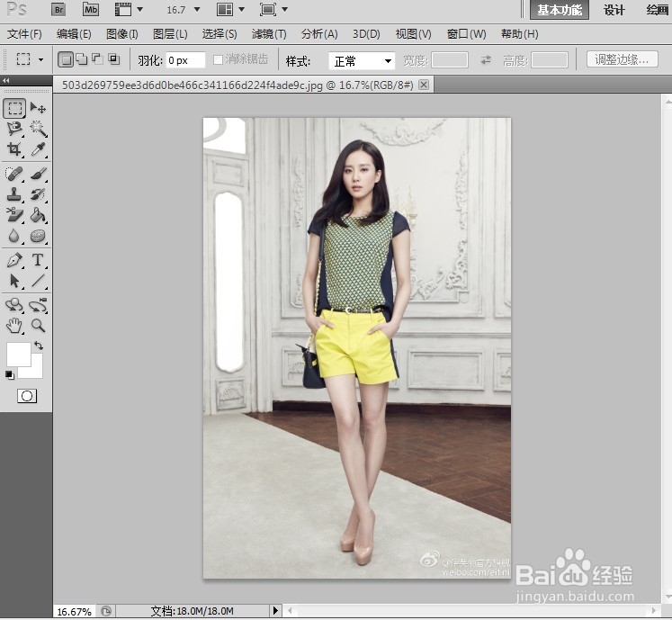Select the Eyedropper tool

coord(38,149)
